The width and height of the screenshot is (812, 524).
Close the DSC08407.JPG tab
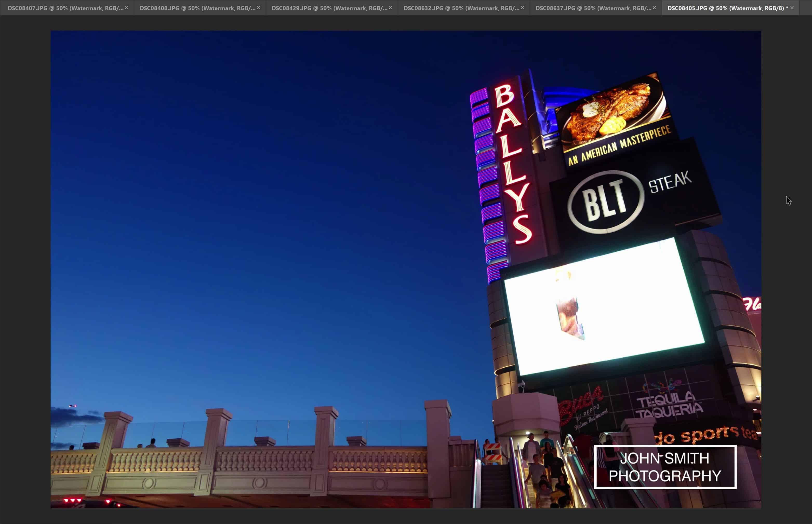point(127,8)
